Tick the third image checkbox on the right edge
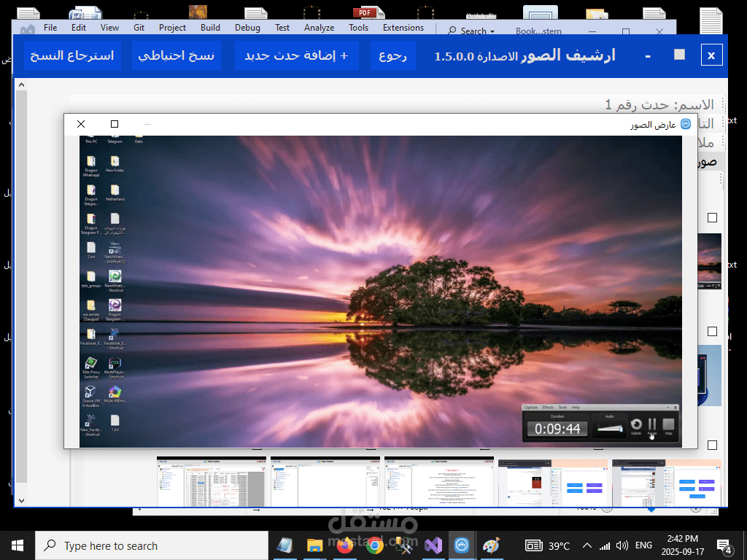The height and width of the screenshot is (560, 747). [712, 446]
